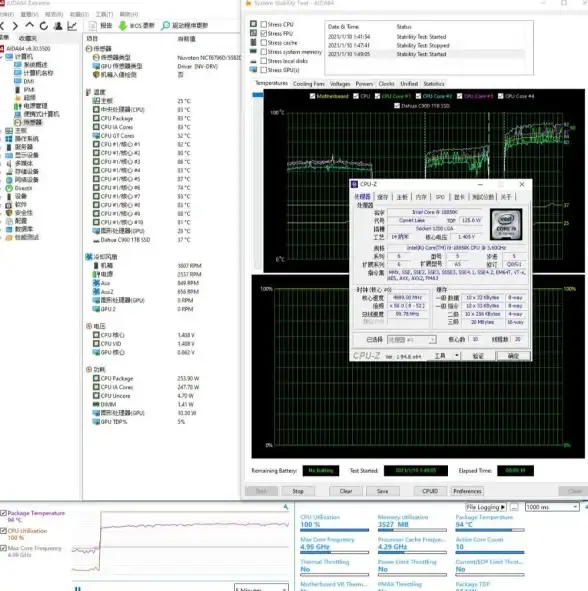Enable the Stress GPU(s) checkbox
The height and width of the screenshot is (591, 588).
264,70
